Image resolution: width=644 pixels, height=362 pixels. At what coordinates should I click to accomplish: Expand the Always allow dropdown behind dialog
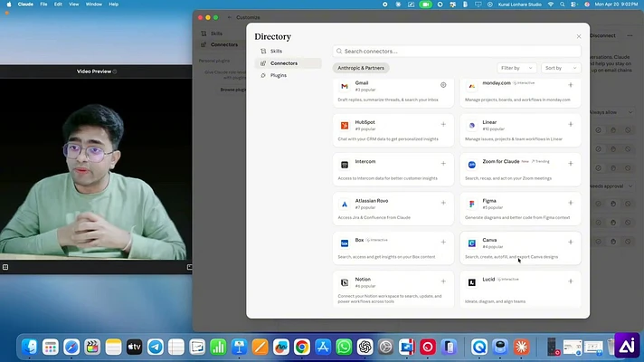pyautogui.click(x=611, y=112)
